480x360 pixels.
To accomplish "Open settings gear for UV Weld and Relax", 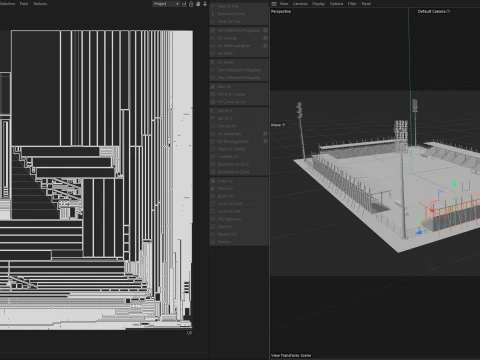I will (265, 46).
